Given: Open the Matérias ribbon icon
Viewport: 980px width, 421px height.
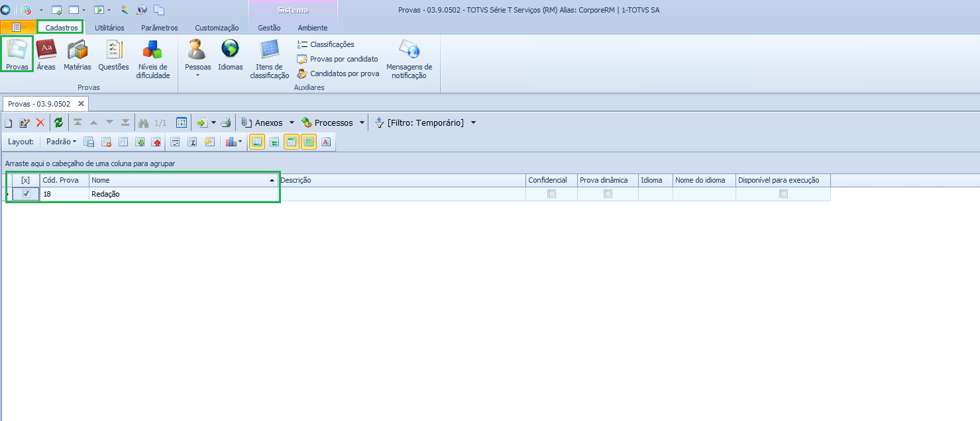Looking at the screenshot, I should click(x=78, y=54).
